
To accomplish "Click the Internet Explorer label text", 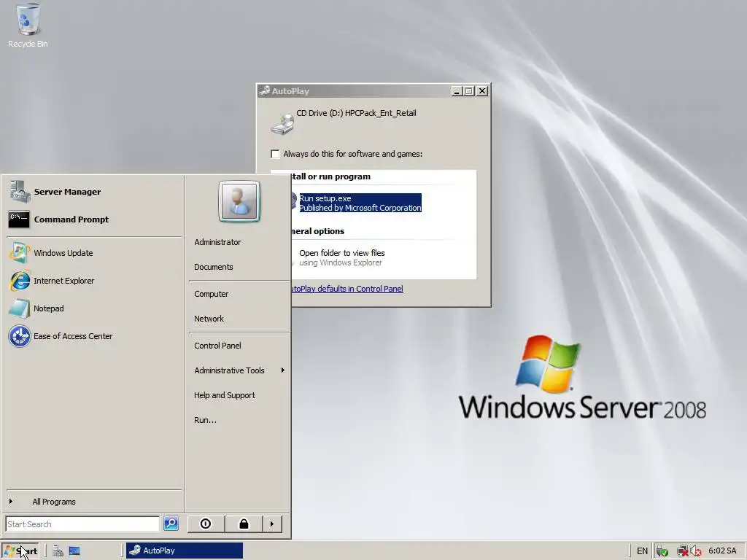I will [x=64, y=281].
